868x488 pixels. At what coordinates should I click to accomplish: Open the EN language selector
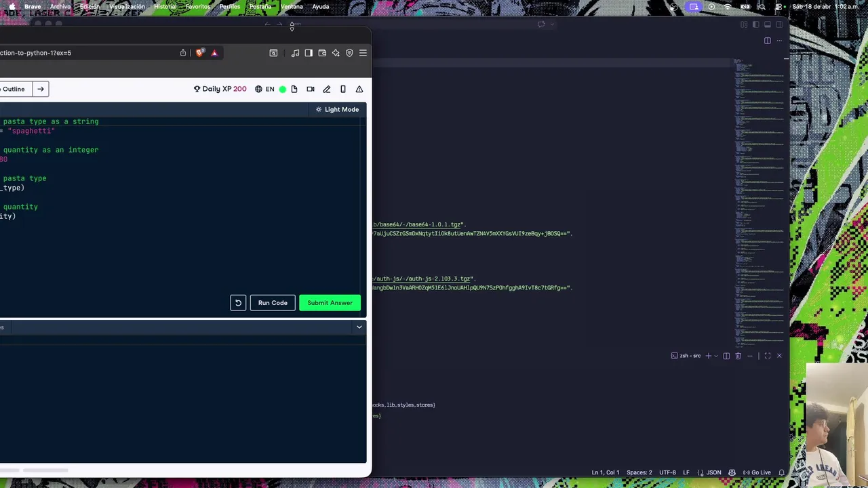(x=264, y=89)
